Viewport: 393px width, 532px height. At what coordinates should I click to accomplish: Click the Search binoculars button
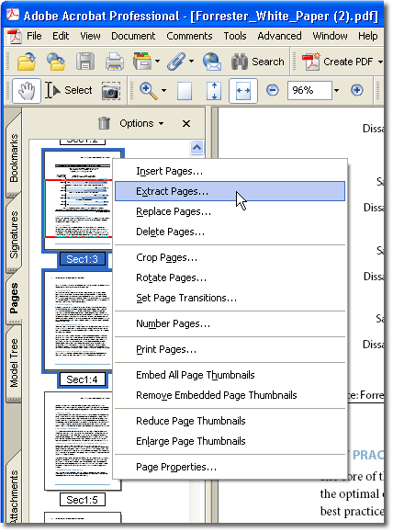point(257,62)
